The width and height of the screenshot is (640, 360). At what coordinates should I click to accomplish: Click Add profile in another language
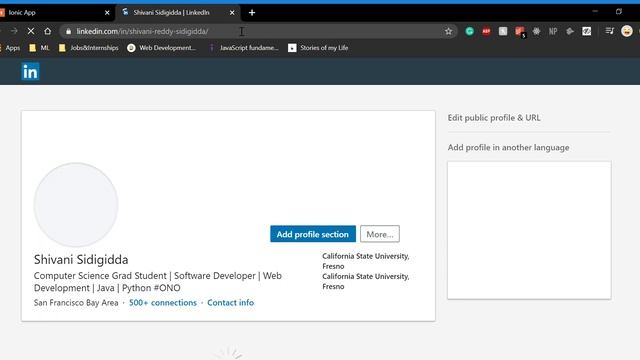click(509, 147)
